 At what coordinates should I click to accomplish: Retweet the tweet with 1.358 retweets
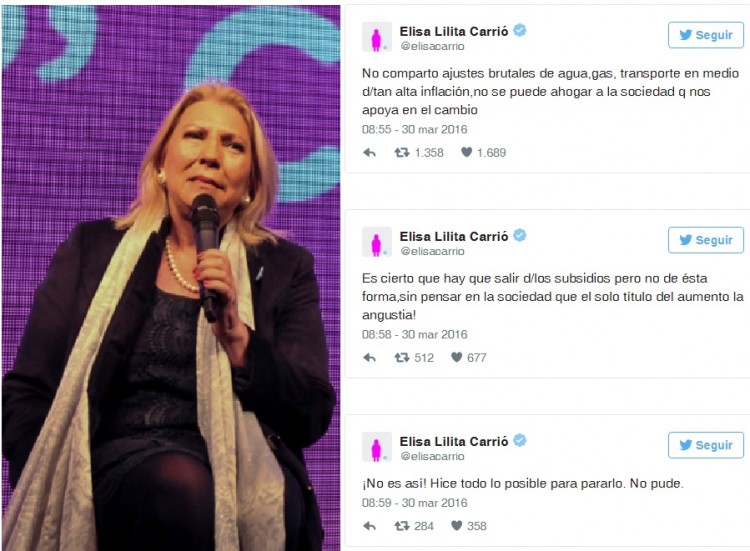[401, 153]
